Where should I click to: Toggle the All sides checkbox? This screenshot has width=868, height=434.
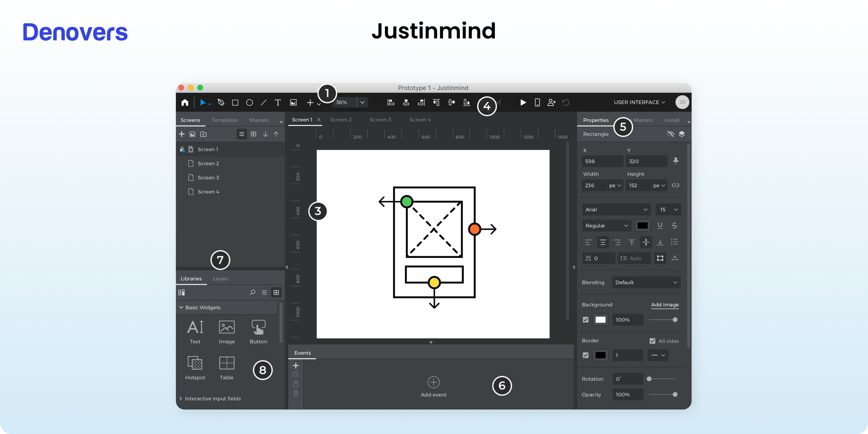[652, 341]
